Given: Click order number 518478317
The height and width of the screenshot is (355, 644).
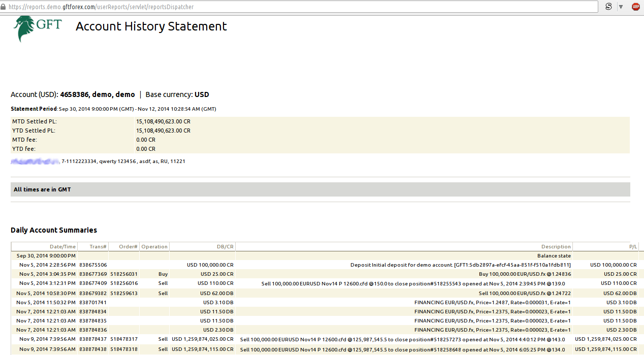Looking at the screenshot, I should click(124, 339).
